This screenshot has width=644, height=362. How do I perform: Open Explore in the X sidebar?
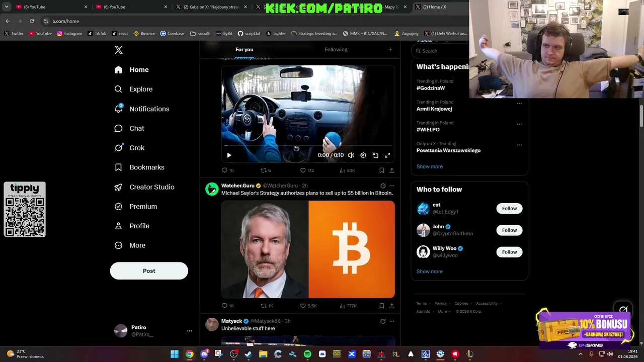[133, 89]
